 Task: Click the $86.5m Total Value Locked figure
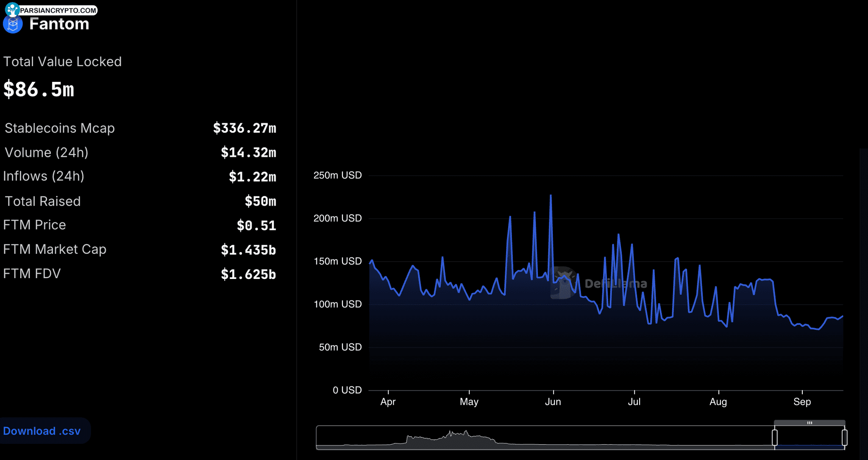39,89
